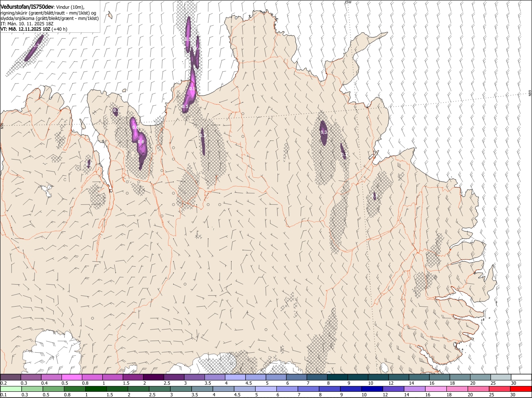Image resolution: width=532 pixels, height=398 pixels.
Task: Select the Veðurstofan/IS750dev map title
Action: coord(27,7)
